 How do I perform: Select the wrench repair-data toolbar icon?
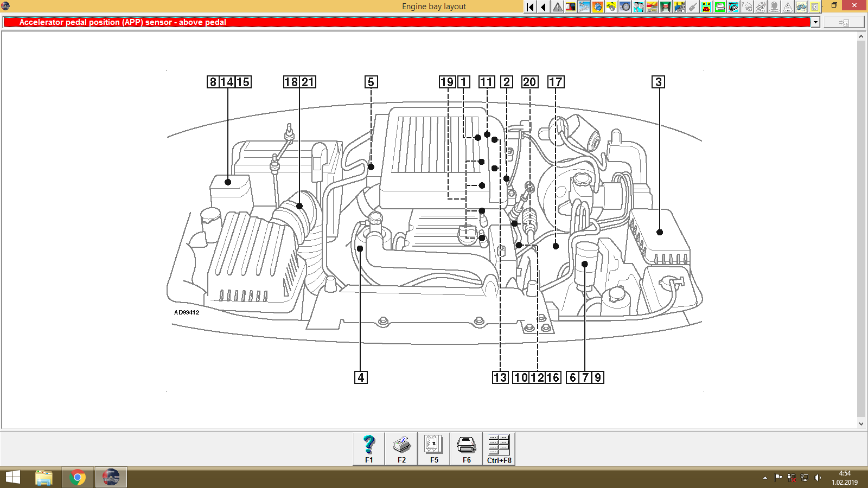click(x=583, y=7)
